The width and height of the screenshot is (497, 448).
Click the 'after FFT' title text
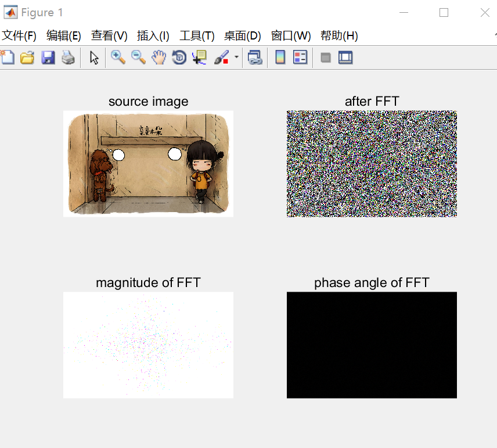pyautogui.click(x=372, y=101)
